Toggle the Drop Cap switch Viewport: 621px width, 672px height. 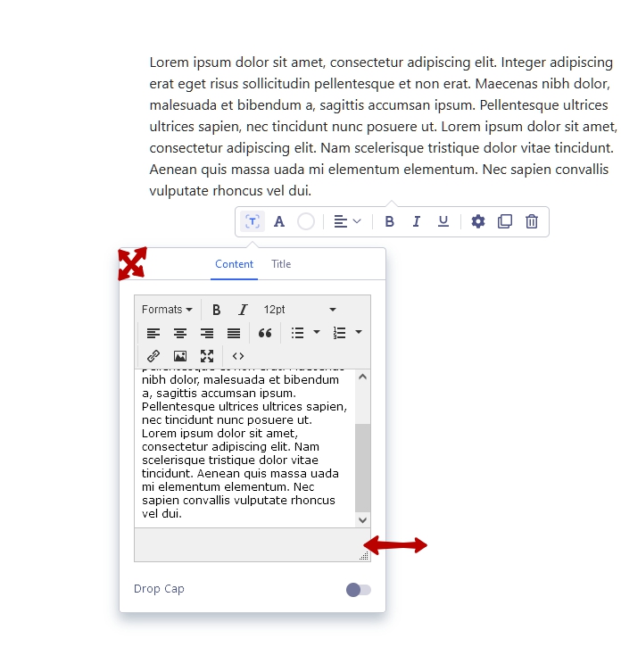pos(359,590)
